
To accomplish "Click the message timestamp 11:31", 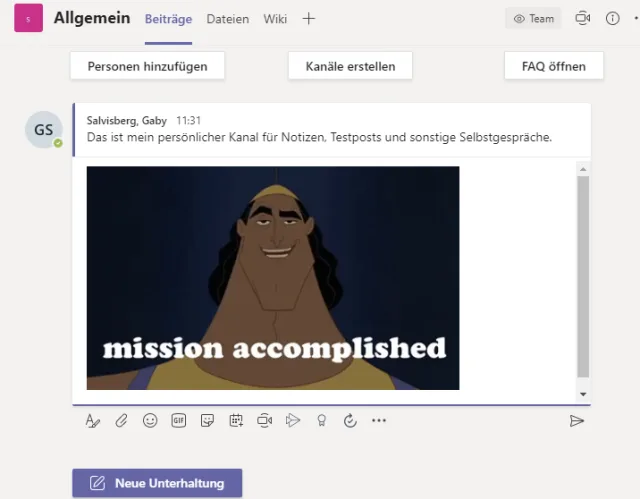I will pyautogui.click(x=189, y=120).
